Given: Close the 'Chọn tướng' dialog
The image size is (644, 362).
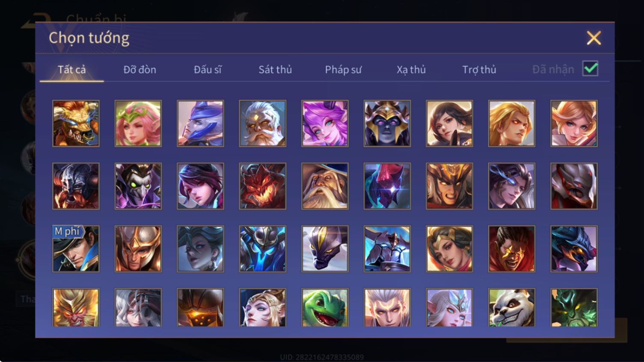Looking at the screenshot, I should [x=594, y=38].
